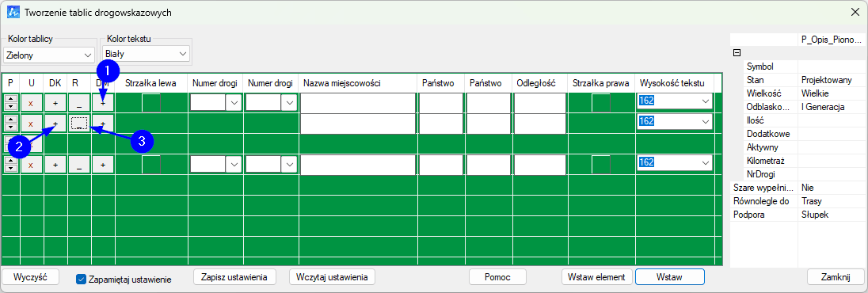Viewport: 868px width, 293px height.
Task: Click Nazwa miejscowości field in second row
Action: point(358,124)
